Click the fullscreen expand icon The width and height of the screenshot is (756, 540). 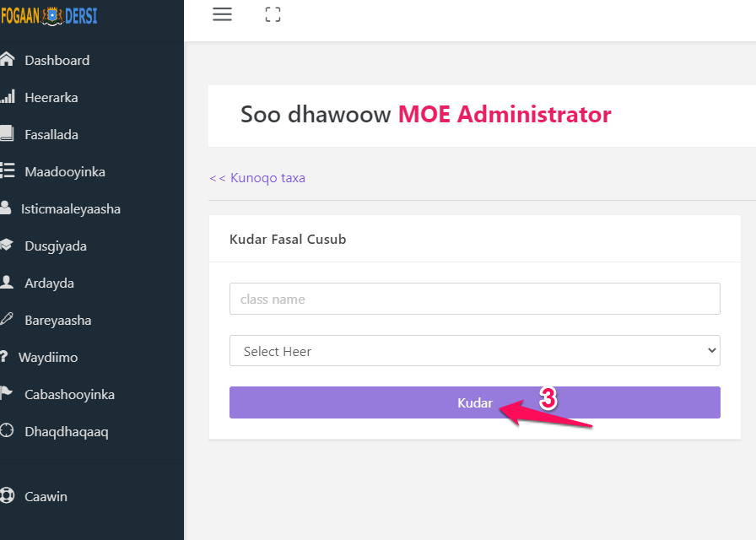tap(273, 14)
